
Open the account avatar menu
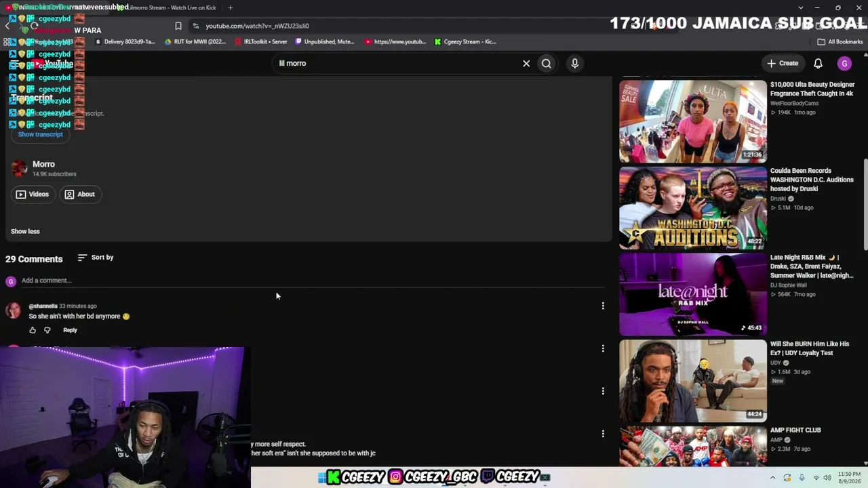(x=844, y=63)
